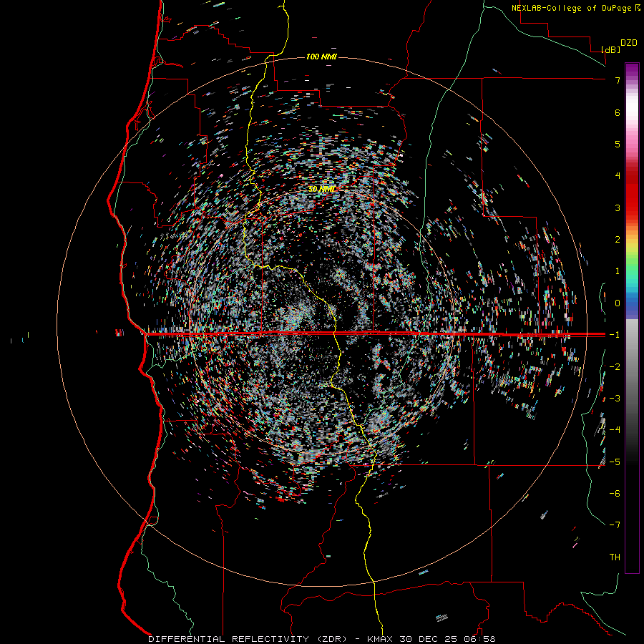Click the -6 value on the color scale
The image size is (644, 644).
click(x=615, y=494)
